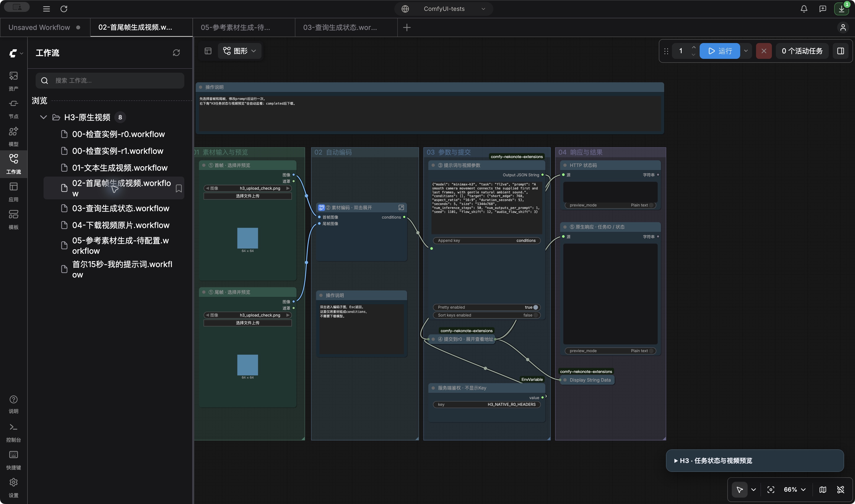855x504 pixels.
Task: Toggle the minimap icon
Action: point(823,489)
